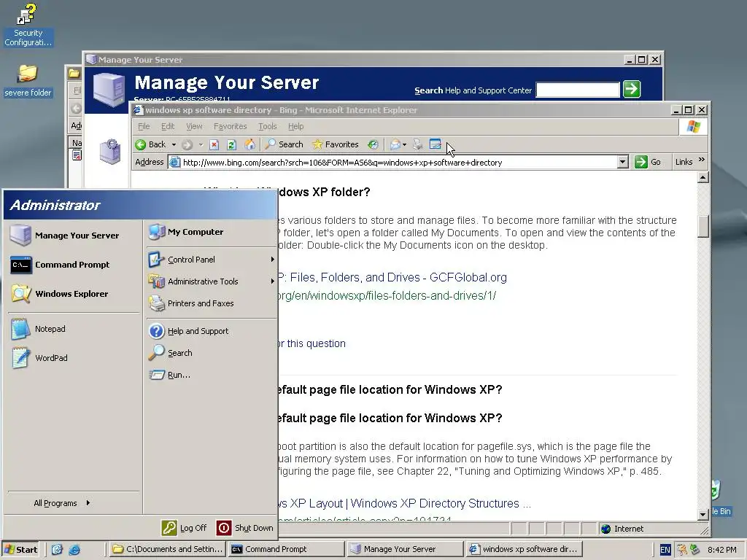
Task: Open the Favorites menu in Internet Explorer
Action: [x=230, y=126]
